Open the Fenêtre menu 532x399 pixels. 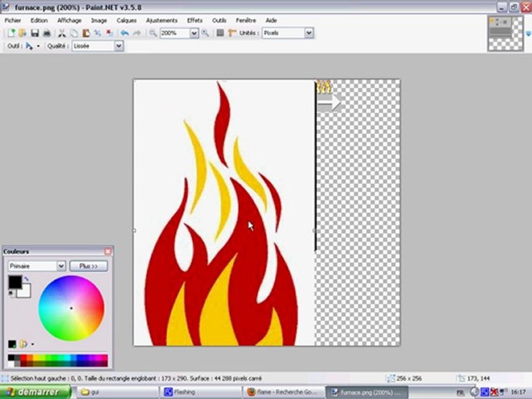(246, 21)
